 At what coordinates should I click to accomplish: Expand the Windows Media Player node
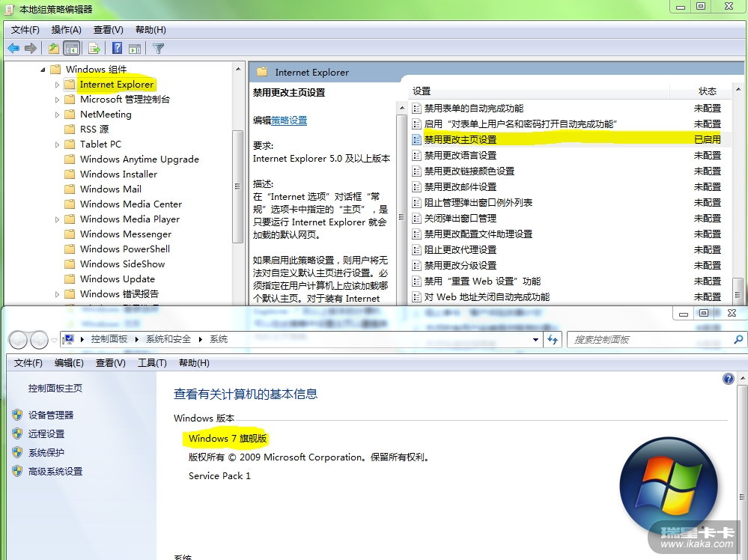57,219
